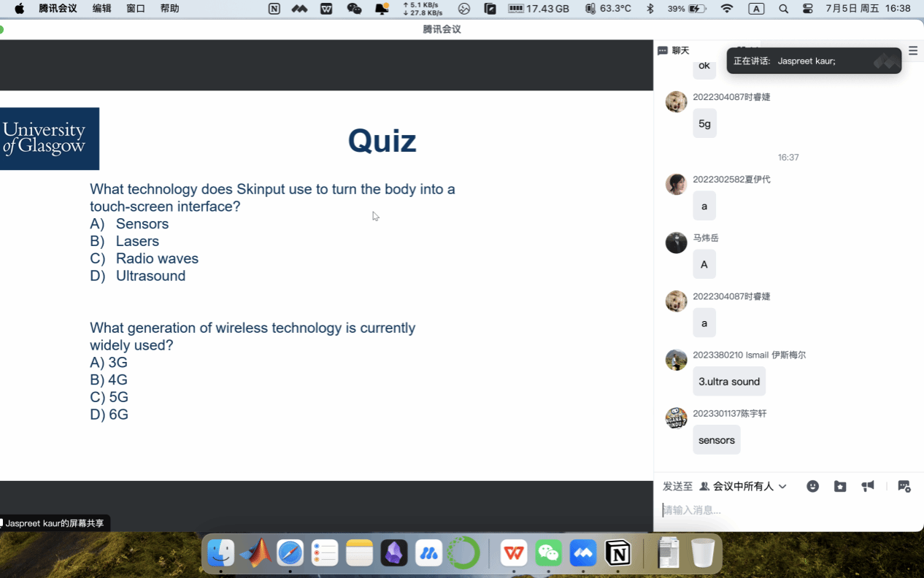Click the megaphone announcement icon
Viewport: 924px width, 578px height.
(x=868, y=486)
